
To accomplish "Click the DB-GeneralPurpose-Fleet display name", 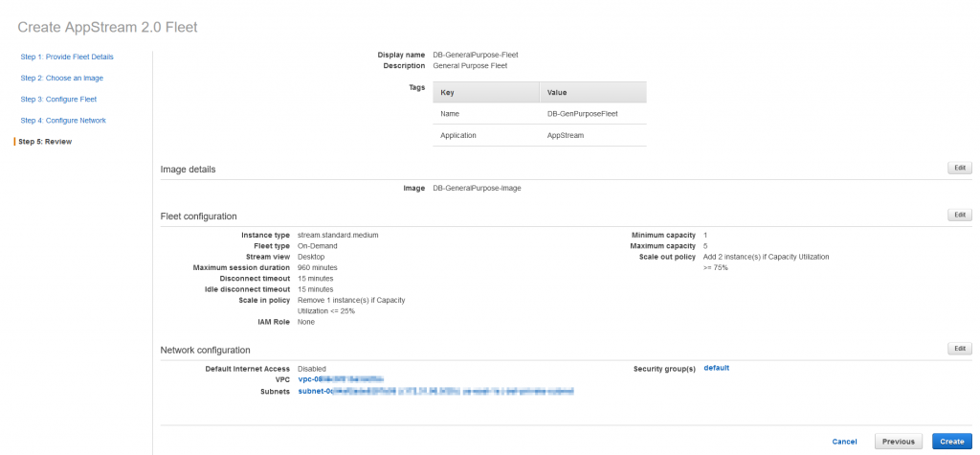I will tap(476, 55).
